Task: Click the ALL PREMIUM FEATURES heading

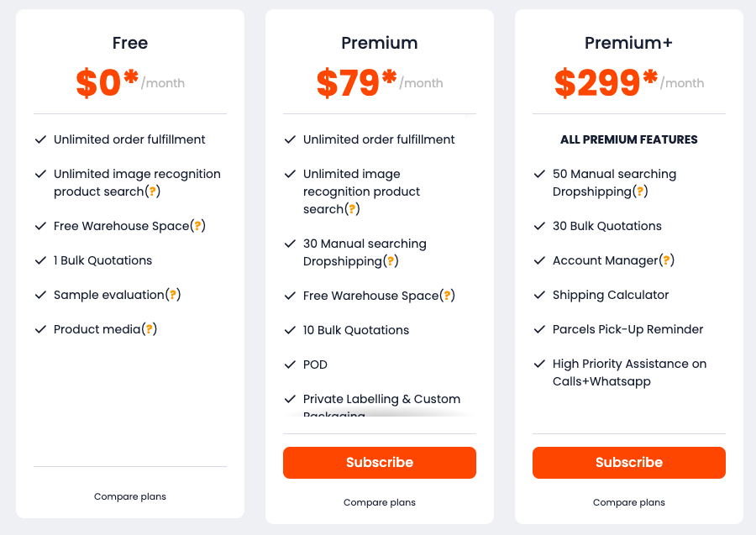Action: tap(629, 139)
